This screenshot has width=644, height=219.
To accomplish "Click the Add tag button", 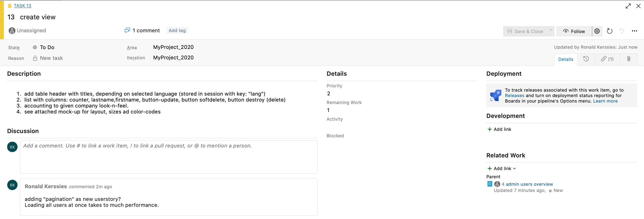I will pyautogui.click(x=177, y=31).
